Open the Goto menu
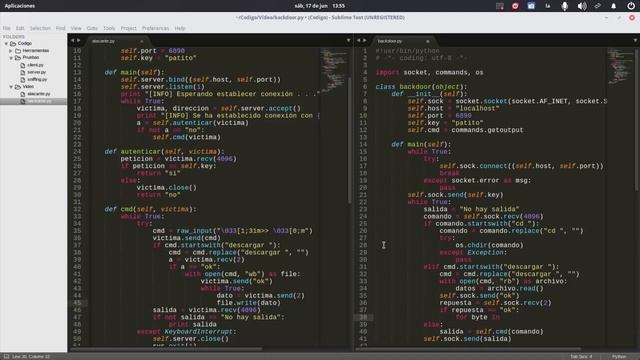640x360 pixels. [92, 28]
